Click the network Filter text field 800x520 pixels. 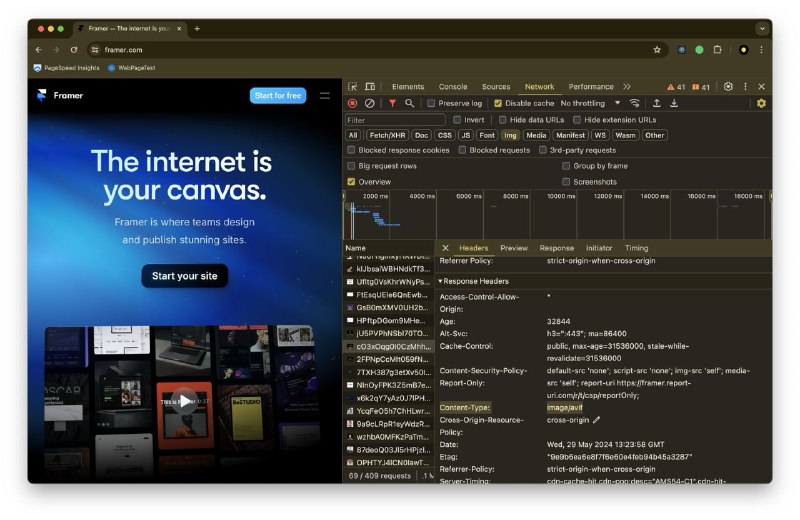point(395,120)
